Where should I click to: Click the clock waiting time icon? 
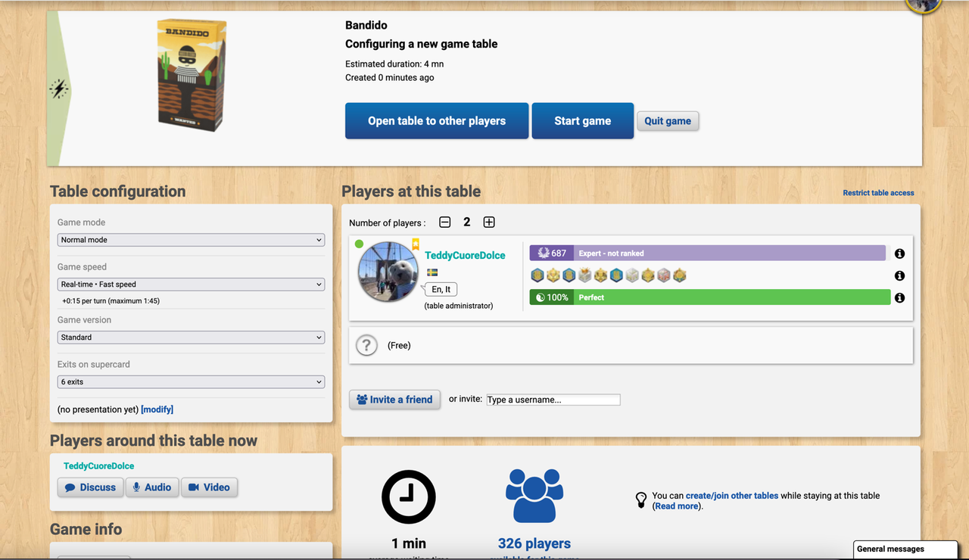point(409,497)
